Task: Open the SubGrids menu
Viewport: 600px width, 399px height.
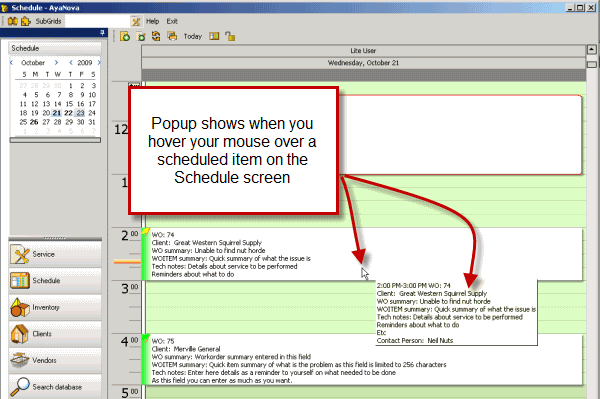Action: tap(48, 21)
